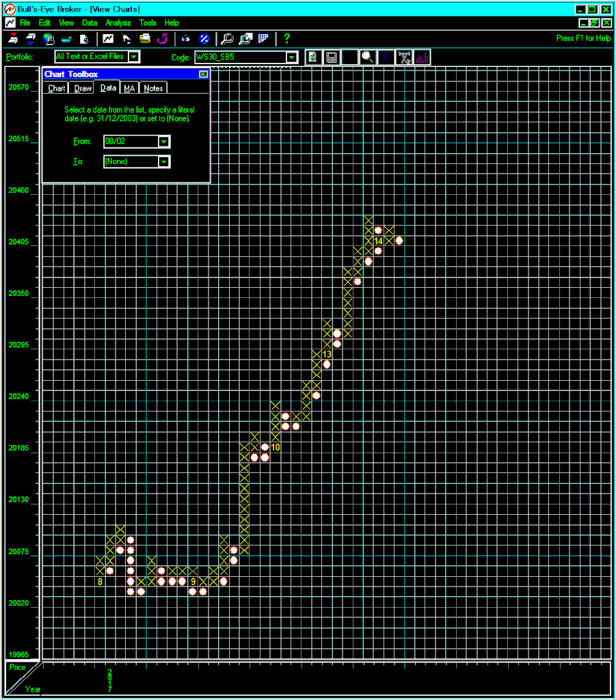The height and width of the screenshot is (700, 616).
Task: Click the purple bar chart icon
Action: [422, 57]
